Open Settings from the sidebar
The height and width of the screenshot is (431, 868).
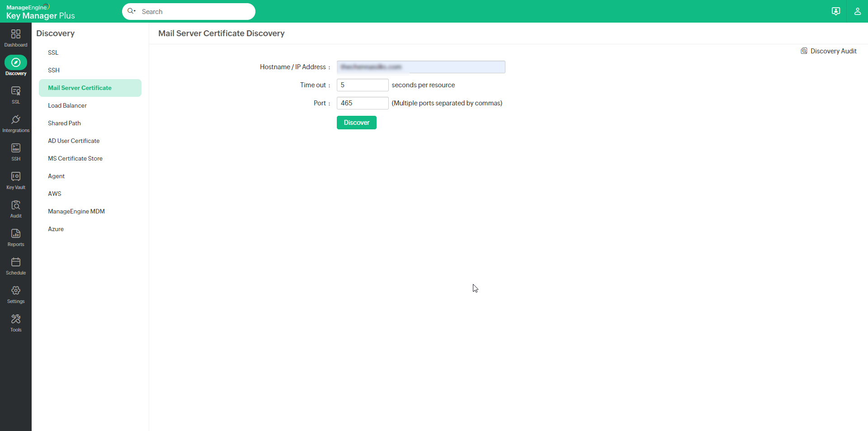pos(16,294)
